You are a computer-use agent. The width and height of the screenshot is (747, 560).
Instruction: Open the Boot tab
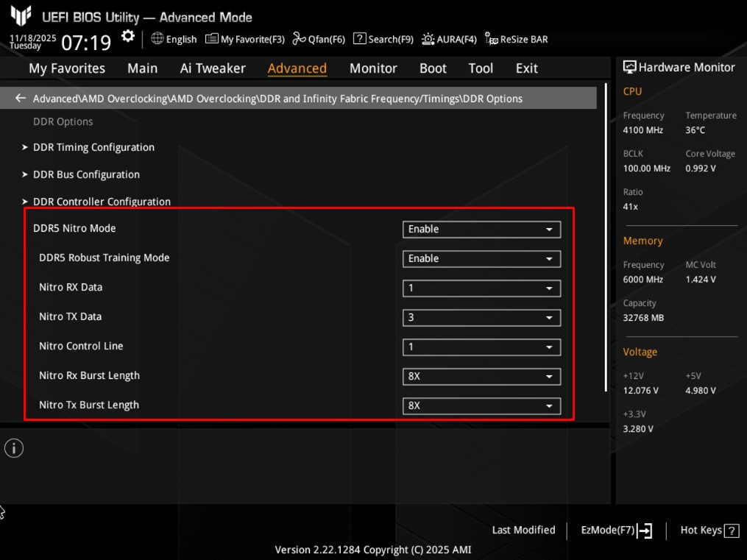[x=433, y=68]
